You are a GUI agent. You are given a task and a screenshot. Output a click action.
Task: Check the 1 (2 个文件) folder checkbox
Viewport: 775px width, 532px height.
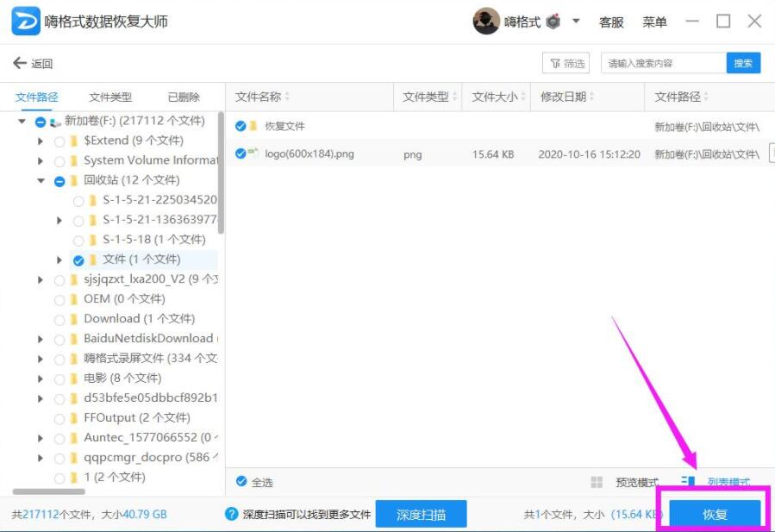[x=59, y=478]
